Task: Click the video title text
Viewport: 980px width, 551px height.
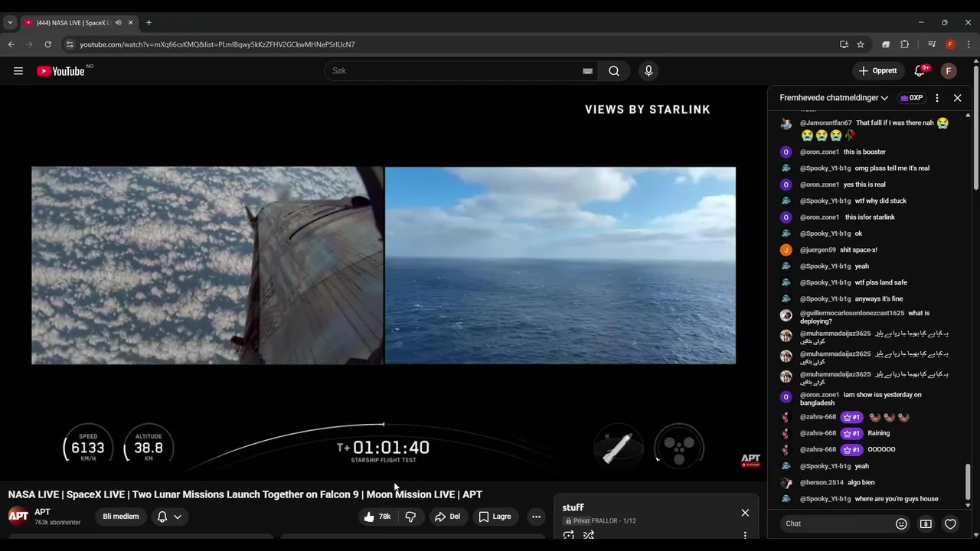Action: (x=245, y=494)
